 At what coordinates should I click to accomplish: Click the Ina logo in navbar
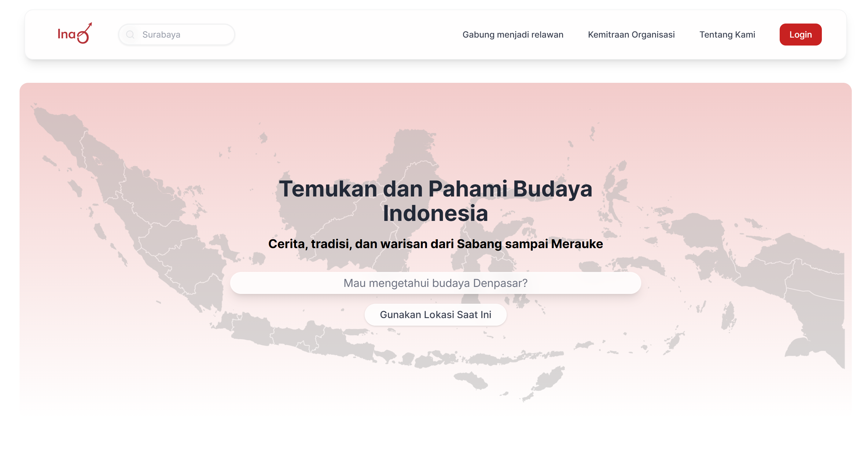[75, 34]
